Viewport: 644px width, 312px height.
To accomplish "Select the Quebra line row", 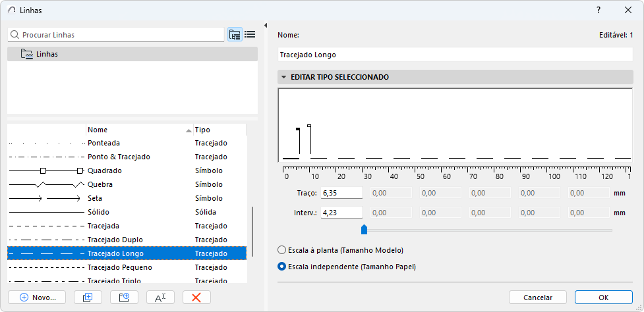I will pyautogui.click(x=127, y=184).
